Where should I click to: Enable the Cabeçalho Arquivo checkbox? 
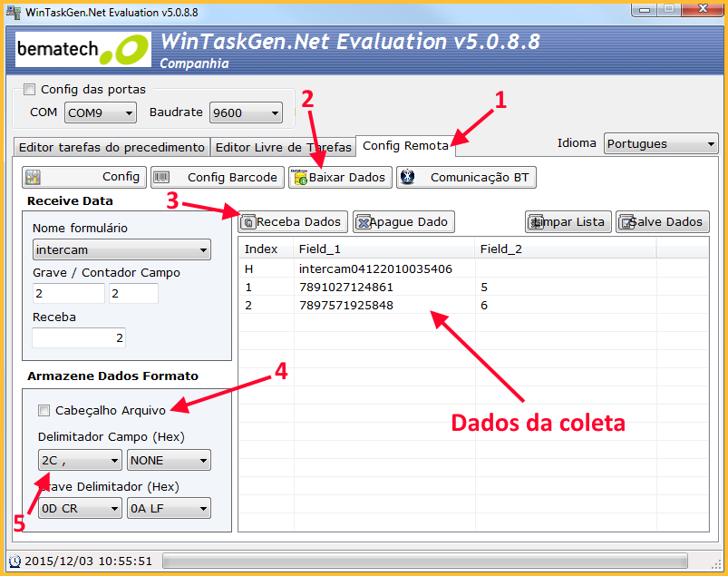coord(44,410)
